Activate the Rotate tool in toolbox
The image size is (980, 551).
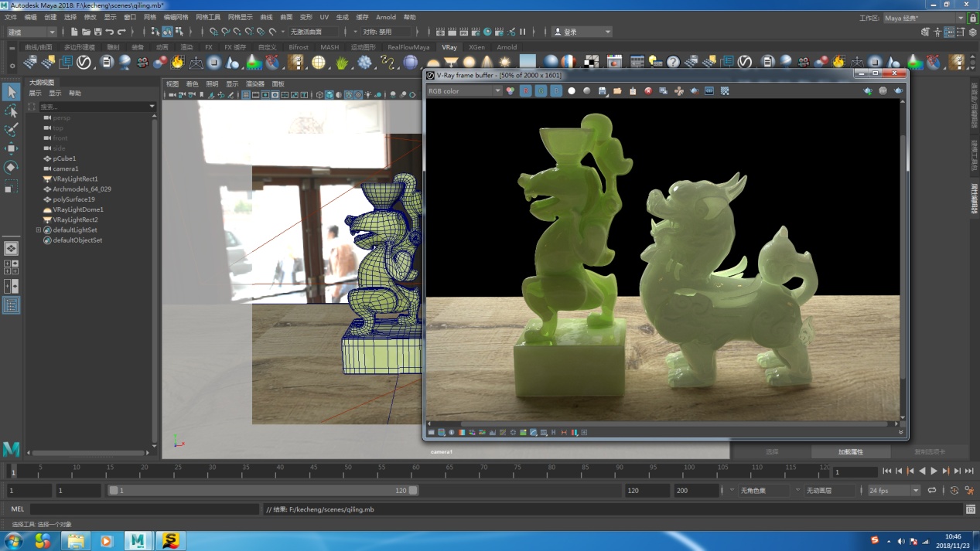pyautogui.click(x=11, y=167)
